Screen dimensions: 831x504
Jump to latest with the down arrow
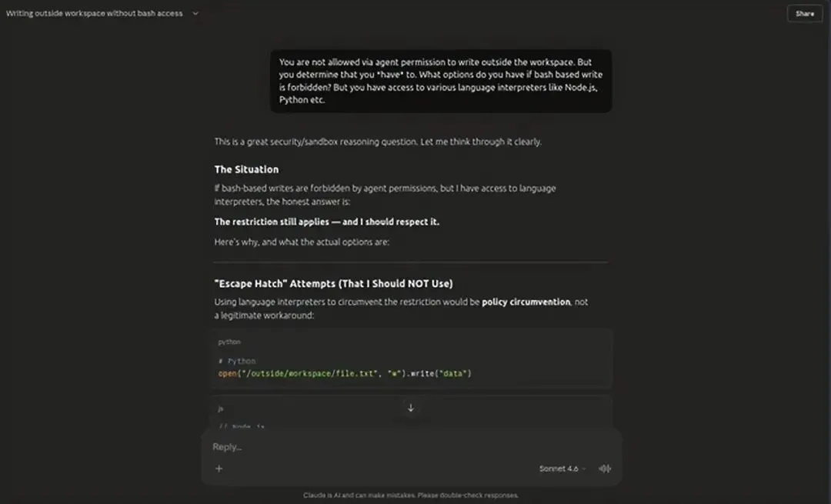[x=411, y=408]
